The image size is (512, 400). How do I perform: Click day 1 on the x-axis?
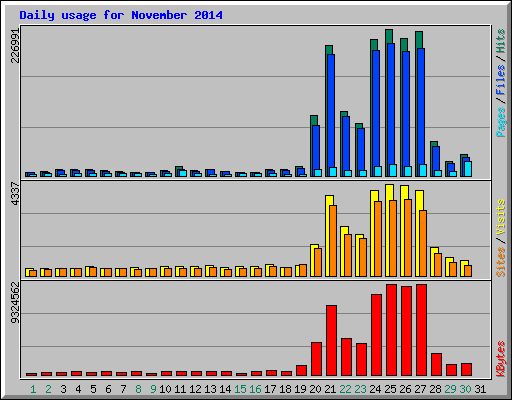(33, 389)
